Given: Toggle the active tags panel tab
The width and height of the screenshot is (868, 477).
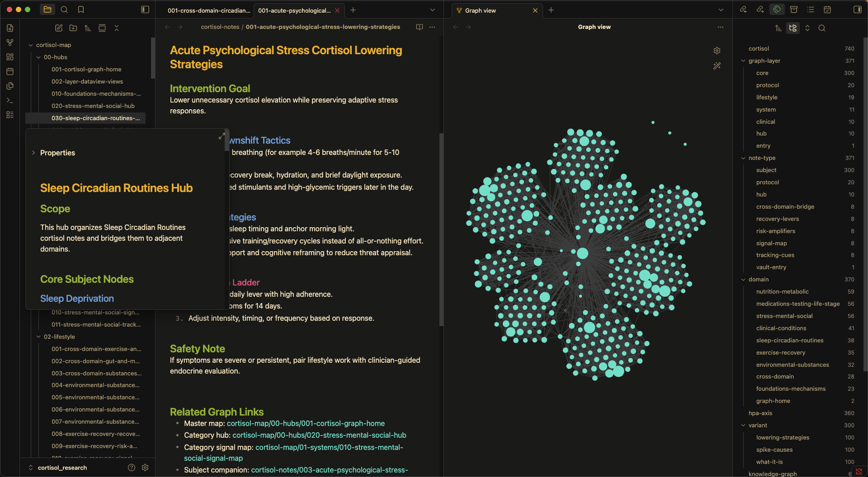Looking at the screenshot, I should [x=777, y=9].
